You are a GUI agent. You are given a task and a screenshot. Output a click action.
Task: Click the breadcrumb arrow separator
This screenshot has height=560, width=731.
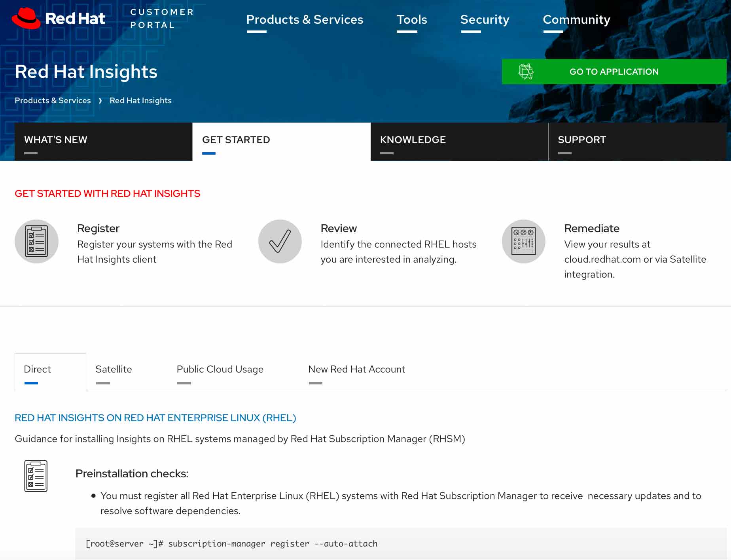click(x=100, y=100)
